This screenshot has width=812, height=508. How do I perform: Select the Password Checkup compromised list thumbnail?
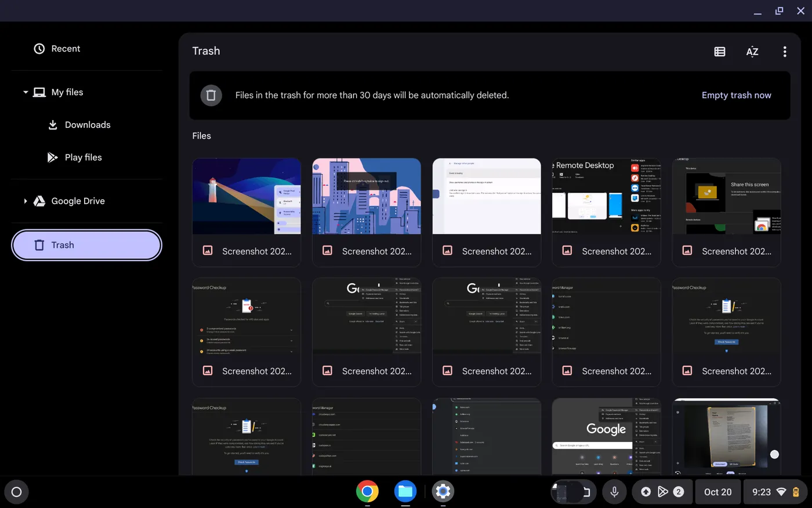[246, 316]
